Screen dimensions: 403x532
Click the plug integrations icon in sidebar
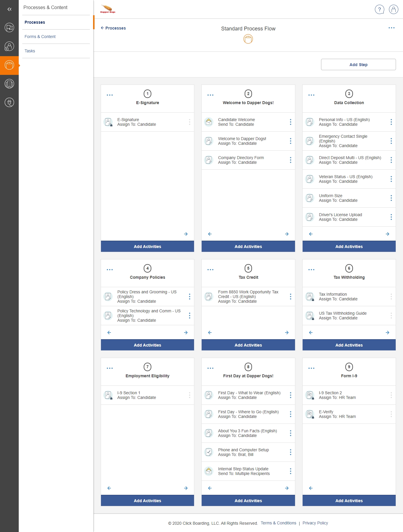tap(9, 103)
